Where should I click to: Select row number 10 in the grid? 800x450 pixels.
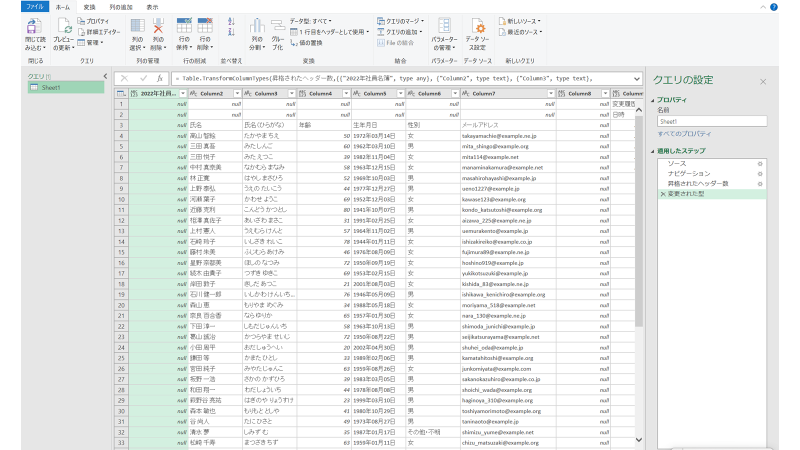(x=121, y=199)
